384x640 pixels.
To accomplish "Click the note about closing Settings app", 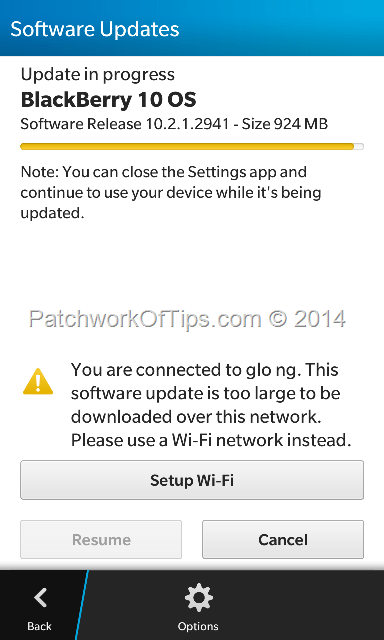I will pyautogui.click(x=171, y=192).
